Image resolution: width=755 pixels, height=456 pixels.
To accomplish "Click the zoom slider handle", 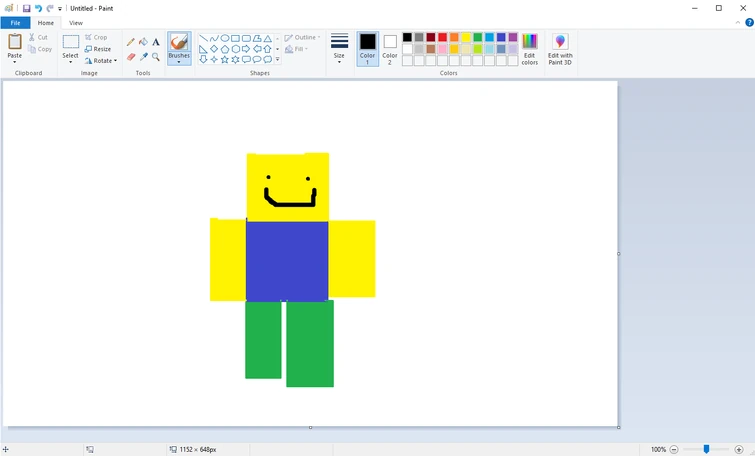I will [706, 449].
